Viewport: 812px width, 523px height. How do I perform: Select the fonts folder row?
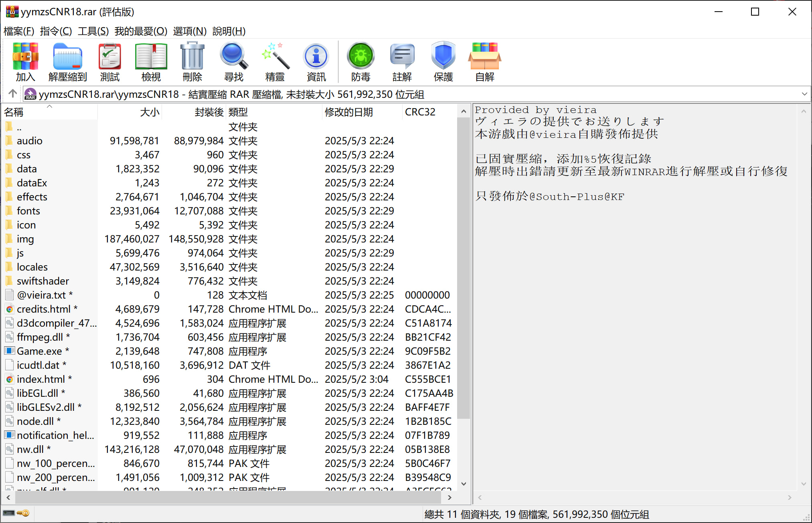pos(230,211)
